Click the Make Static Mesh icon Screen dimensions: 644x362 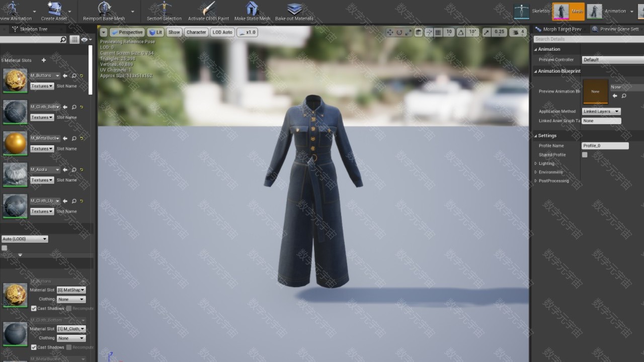pos(252,8)
